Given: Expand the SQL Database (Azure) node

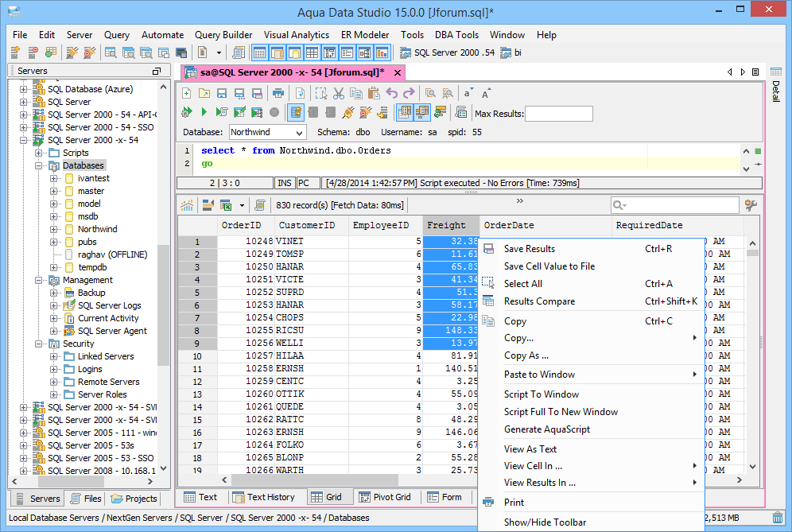Looking at the screenshot, I should [23, 89].
